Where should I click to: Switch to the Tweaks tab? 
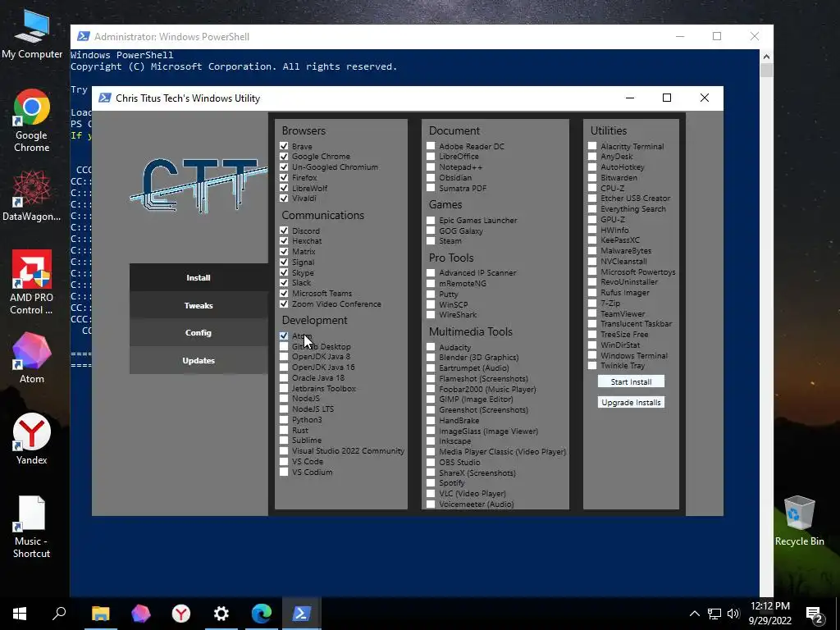199,305
